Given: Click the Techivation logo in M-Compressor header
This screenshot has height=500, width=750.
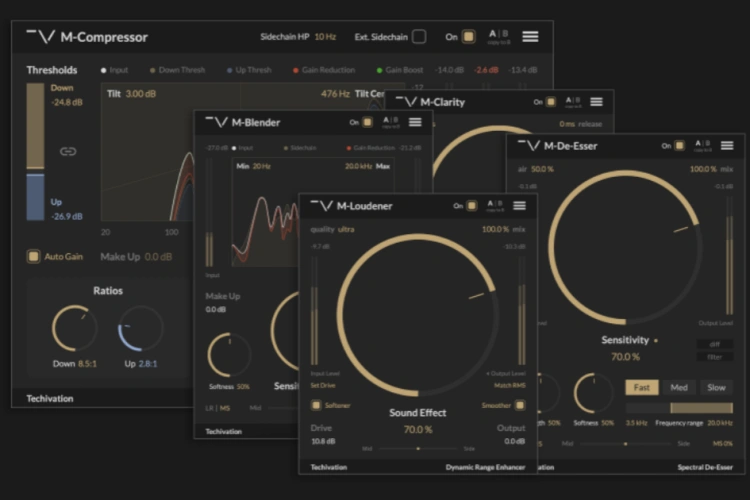Looking at the screenshot, I should (x=41, y=36).
